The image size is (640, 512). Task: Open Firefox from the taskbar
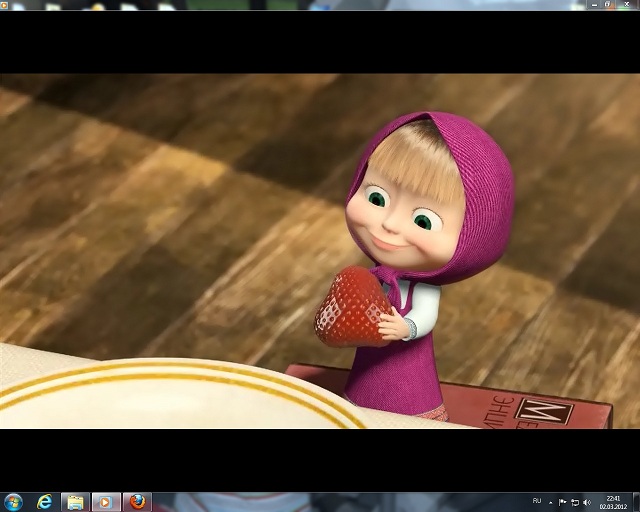pos(137,502)
